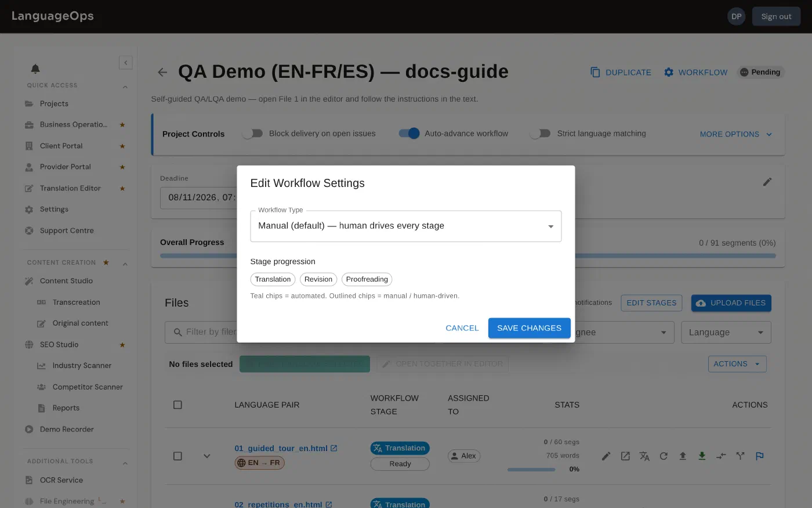This screenshot has height=508, width=812.
Task: Click the Filter by filename search field
Action: tap(201, 332)
